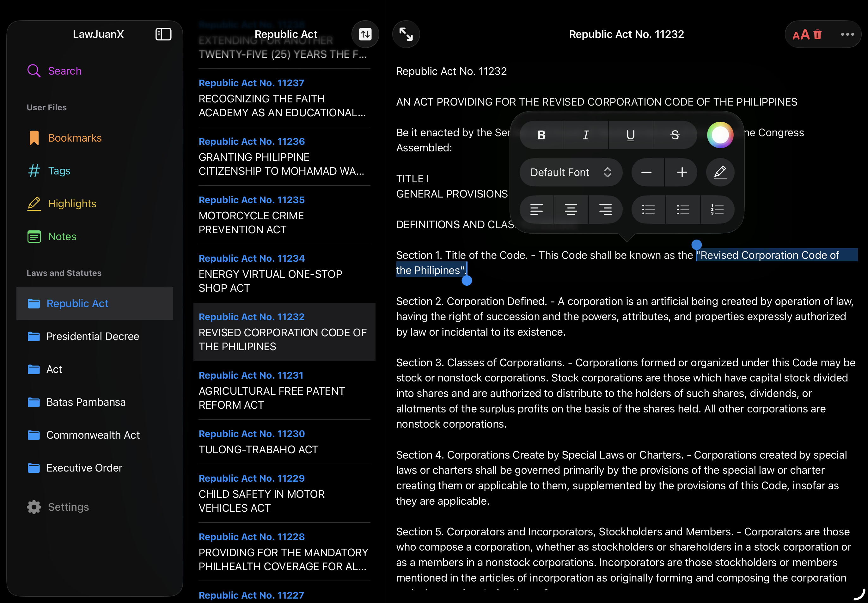Click the yellow Highlights pencil icon

click(34, 204)
